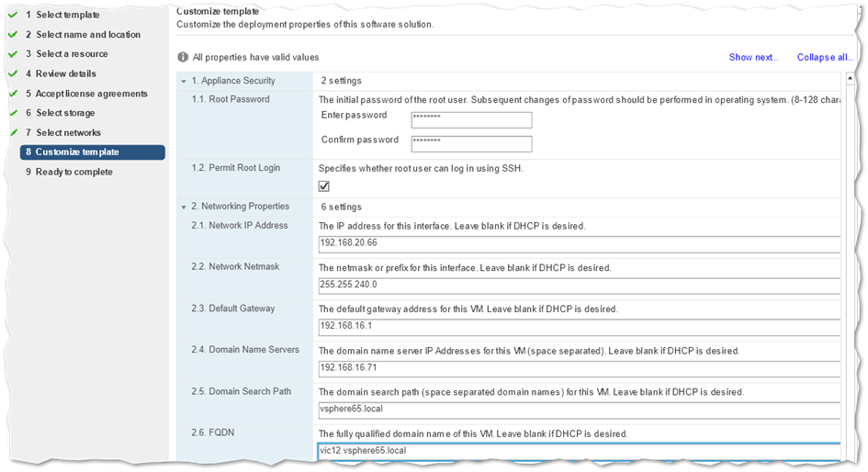Click green checkmark next to Select storage
868x472 pixels.
13,113
